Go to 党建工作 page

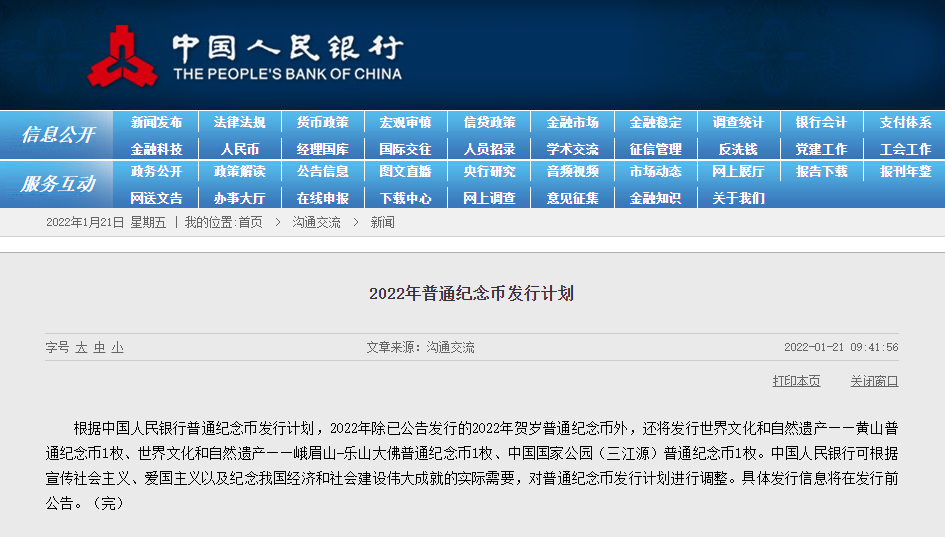[x=821, y=149]
